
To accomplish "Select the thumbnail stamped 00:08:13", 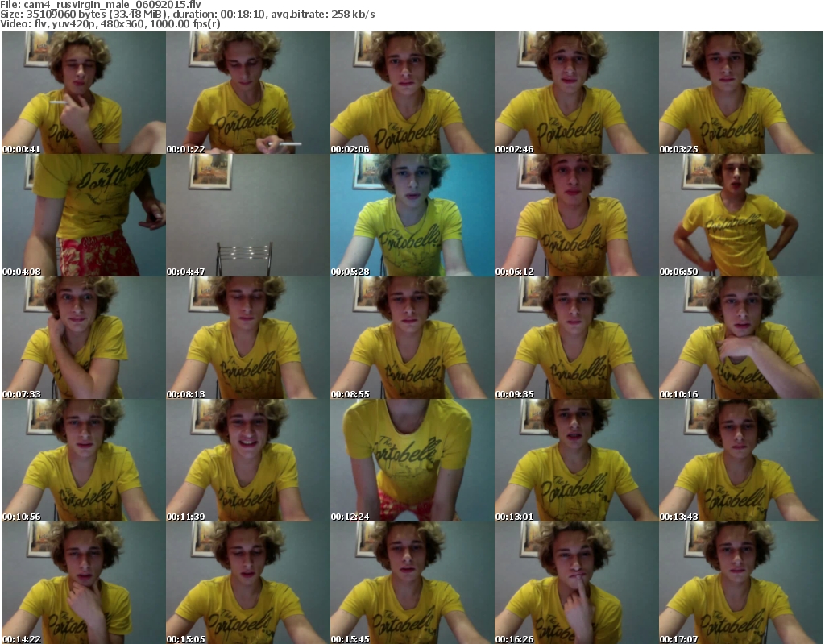I will click(248, 338).
